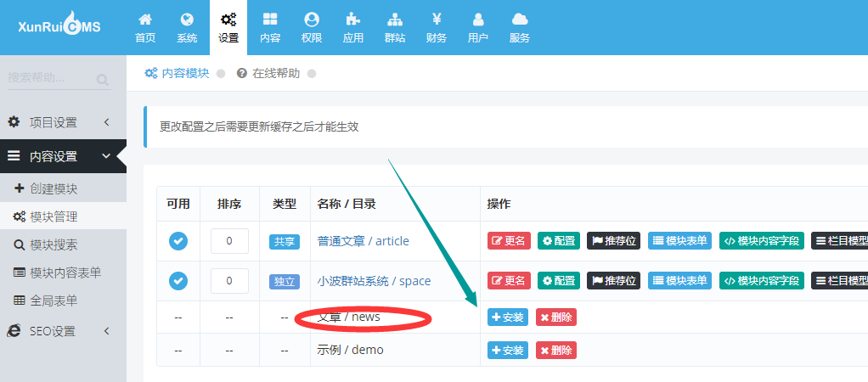The image size is (868, 382).
Task: Click 推荐位 for the article module
Action: point(613,241)
